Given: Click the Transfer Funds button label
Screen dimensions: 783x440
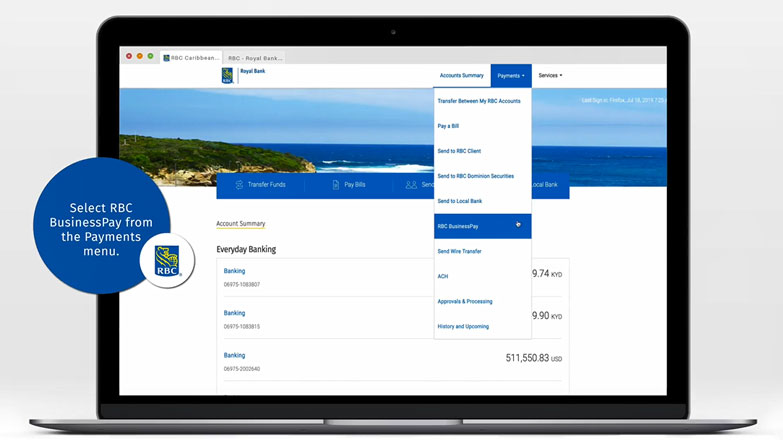Looking at the screenshot, I should (266, 185).
